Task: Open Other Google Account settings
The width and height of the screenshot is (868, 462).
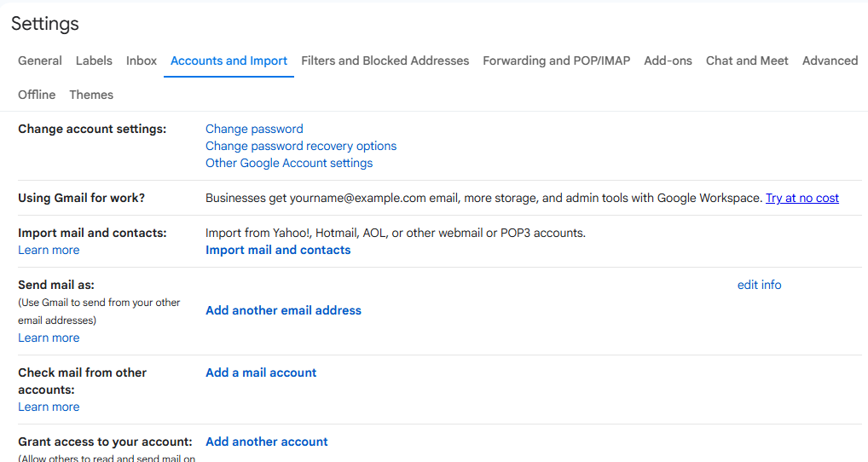Action: (x=289, y=163)
